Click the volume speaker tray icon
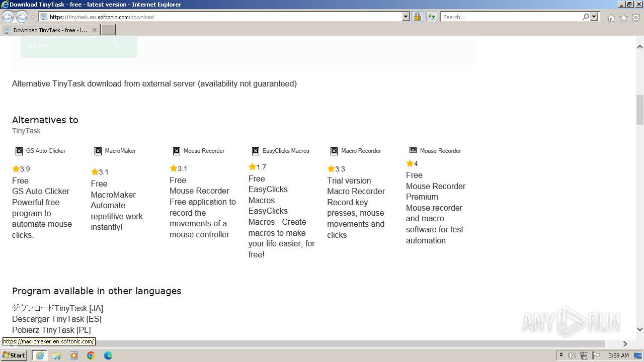 [x=572, y=355]
